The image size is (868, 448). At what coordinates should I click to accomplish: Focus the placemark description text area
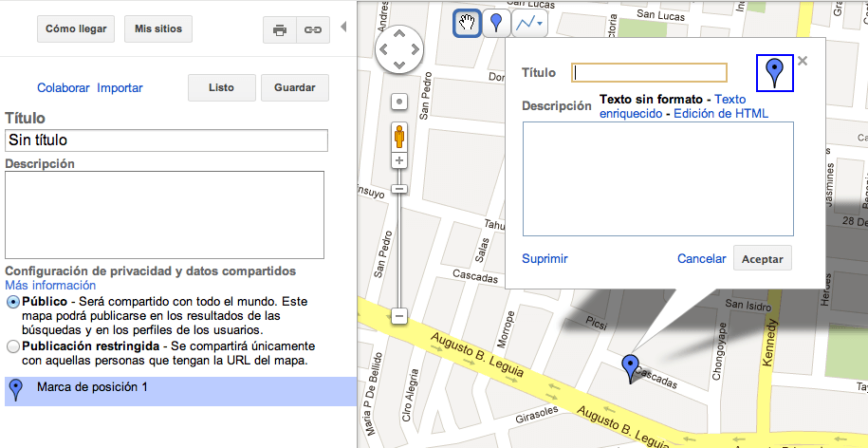tap(658, 179)
